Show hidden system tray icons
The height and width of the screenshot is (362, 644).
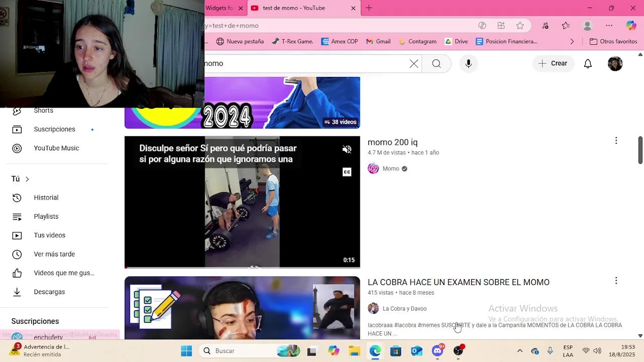pos(520,351)
